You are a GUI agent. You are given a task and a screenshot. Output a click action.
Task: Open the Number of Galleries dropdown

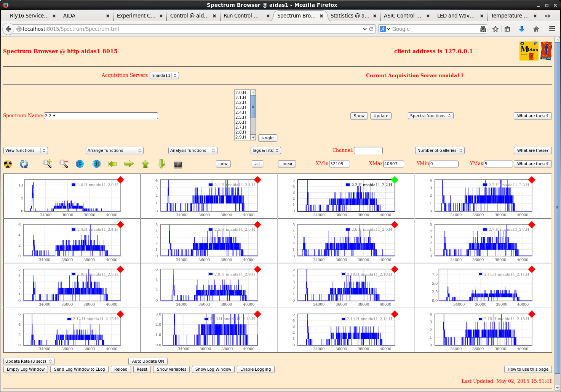coord(440,150)
